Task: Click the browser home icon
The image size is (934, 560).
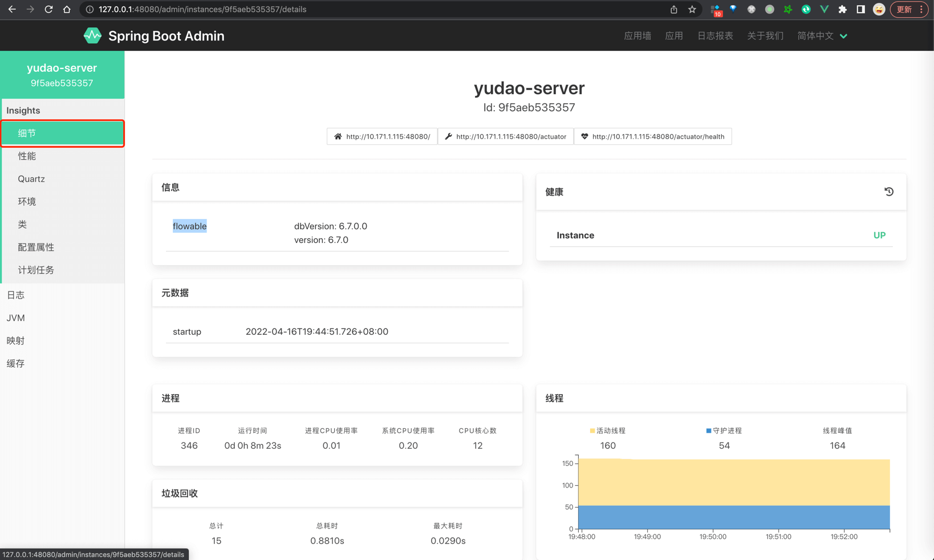Action: coord(67,9)
